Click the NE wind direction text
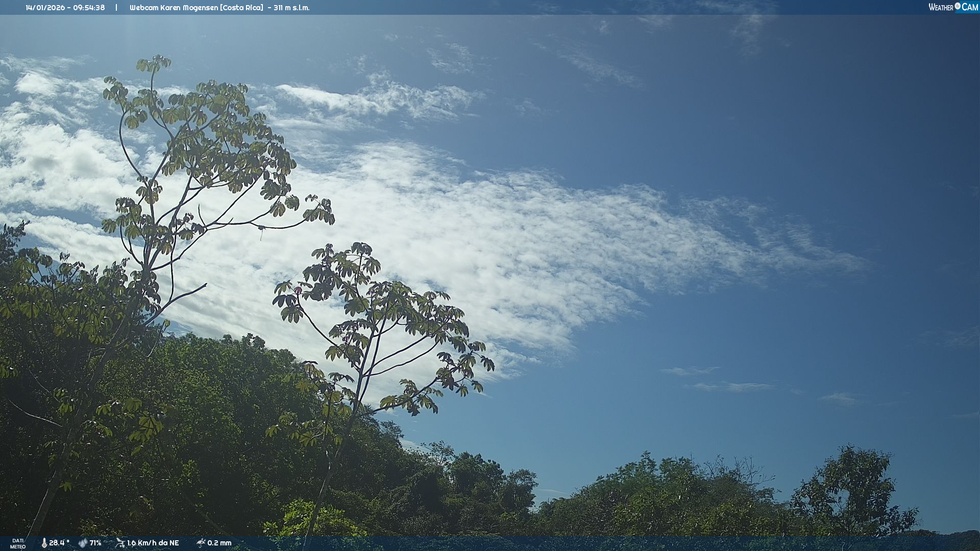This screenshot has height=551, width=980. 174,543
